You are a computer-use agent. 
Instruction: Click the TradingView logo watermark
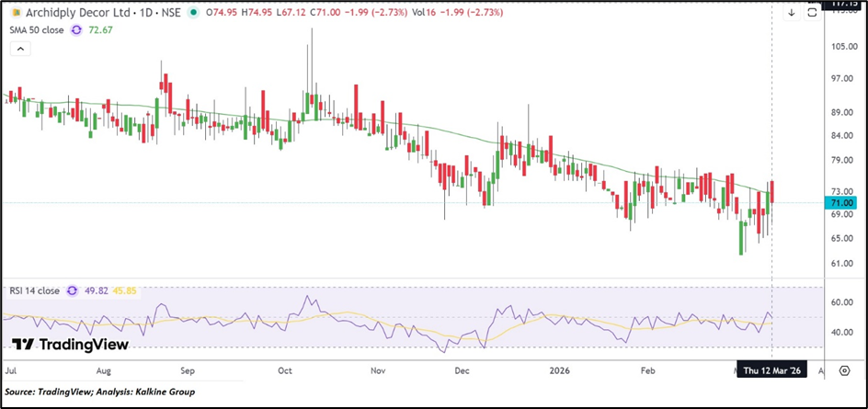[70, 345]
